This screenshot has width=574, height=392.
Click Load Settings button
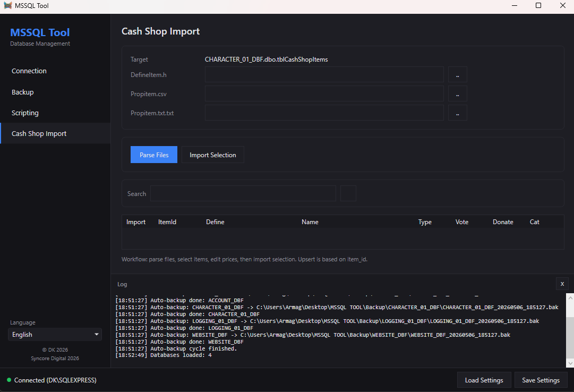[x=484, y=380]
